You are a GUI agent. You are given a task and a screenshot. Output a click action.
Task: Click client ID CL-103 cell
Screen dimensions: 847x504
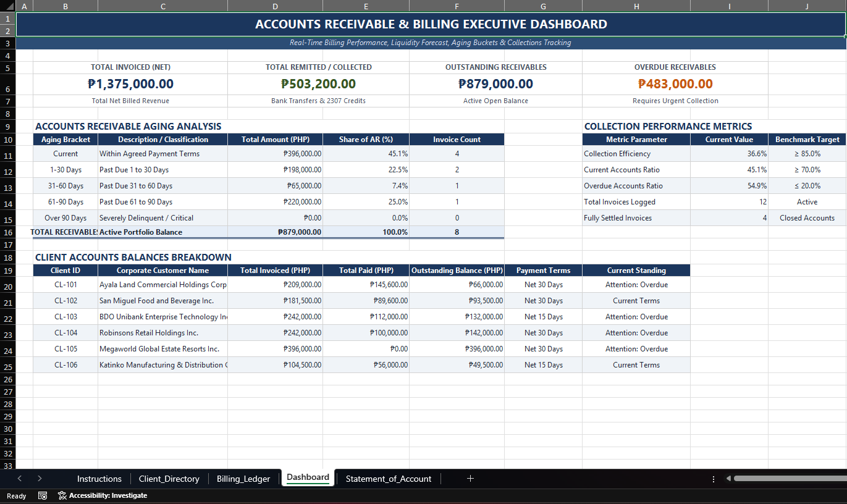pyautogui.click(x=65, y=317)
